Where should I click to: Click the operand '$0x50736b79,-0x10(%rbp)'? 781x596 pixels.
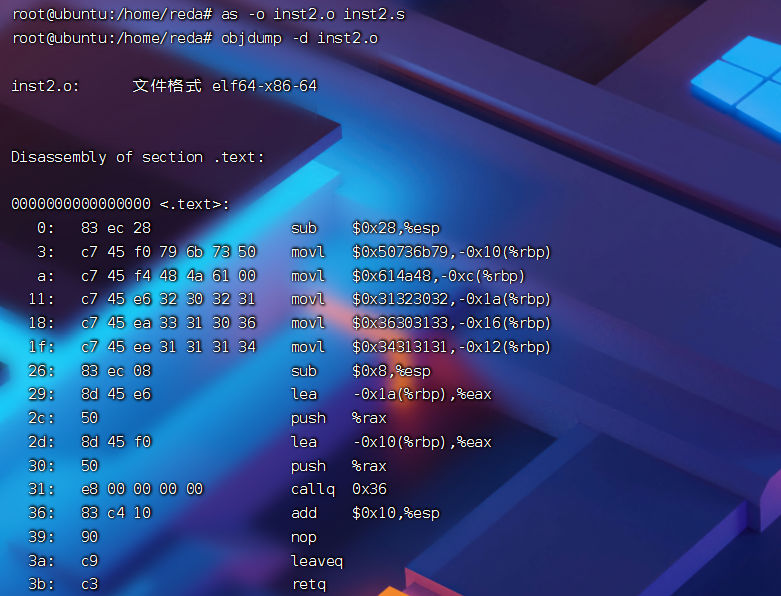(x=451, y=252)
